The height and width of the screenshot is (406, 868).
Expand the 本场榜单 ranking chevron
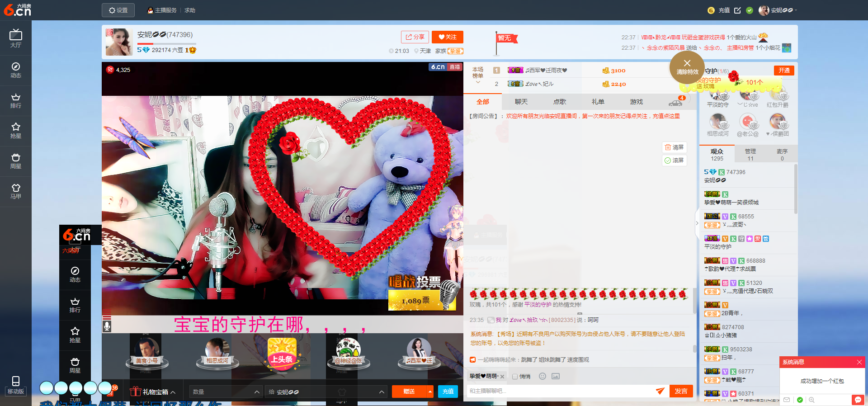tap(478, 82)
